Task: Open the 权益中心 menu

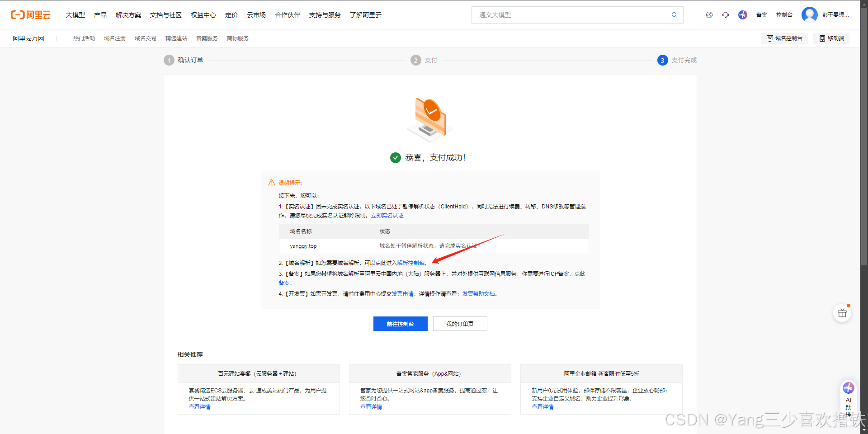Action: point(203,15)
